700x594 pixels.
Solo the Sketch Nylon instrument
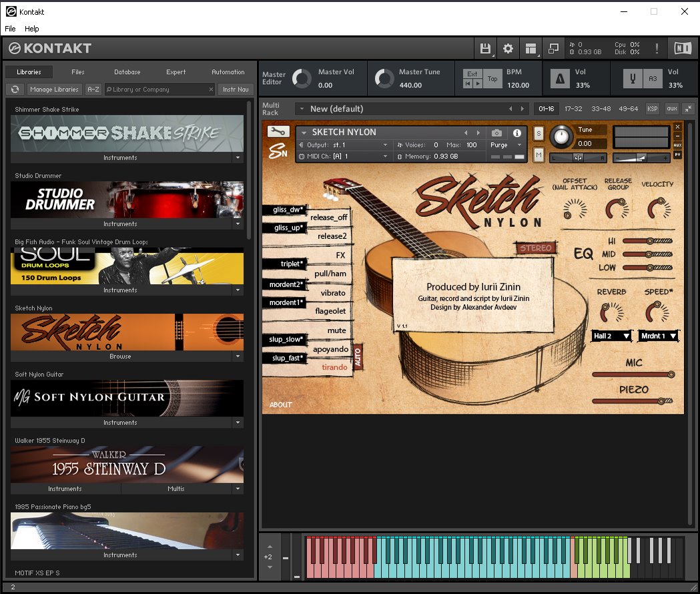click(x=539, y=134)
